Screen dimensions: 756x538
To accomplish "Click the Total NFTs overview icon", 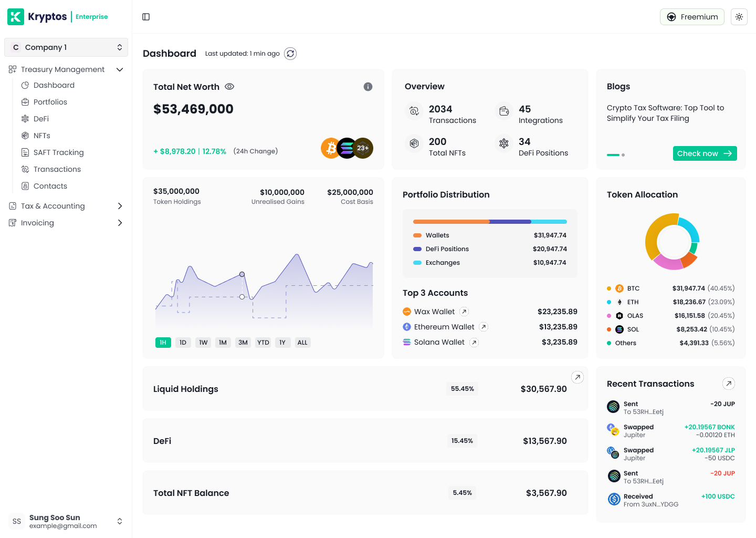I will pos(414,143).
